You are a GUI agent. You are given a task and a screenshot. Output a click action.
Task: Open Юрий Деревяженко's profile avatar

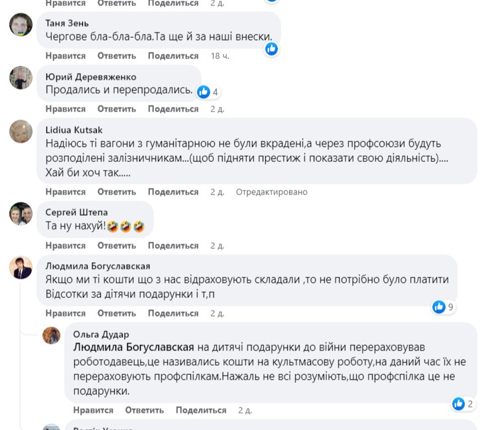click(21, 78)
